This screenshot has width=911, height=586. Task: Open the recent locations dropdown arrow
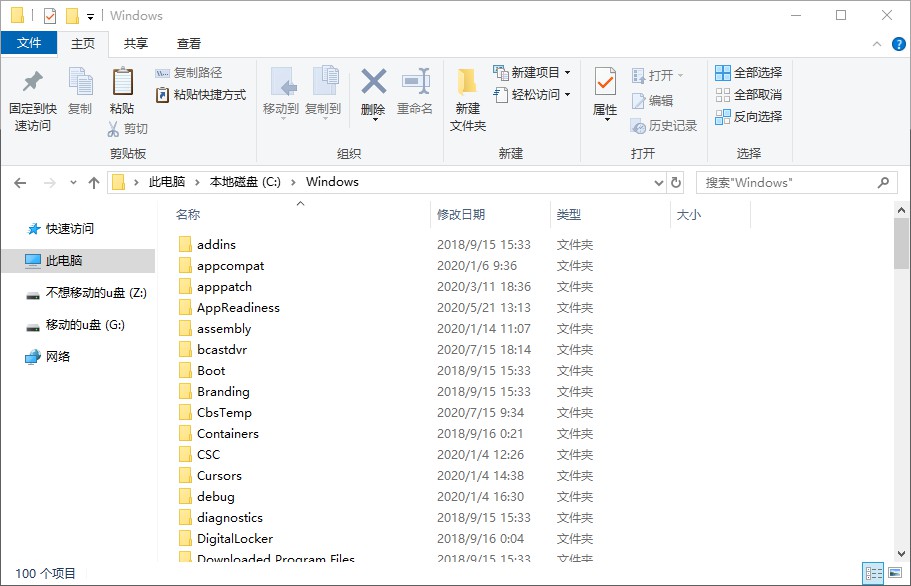coord(73,183)
